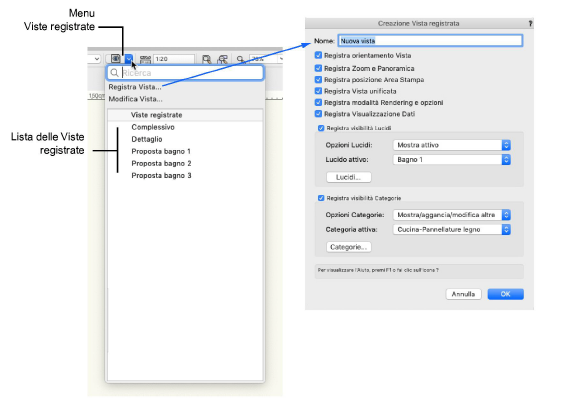Image resolution: width=574 pixels, height=402 pixels.
Task: Select Proposta bagno 2 saved view
Action: (x=161, y=163)
